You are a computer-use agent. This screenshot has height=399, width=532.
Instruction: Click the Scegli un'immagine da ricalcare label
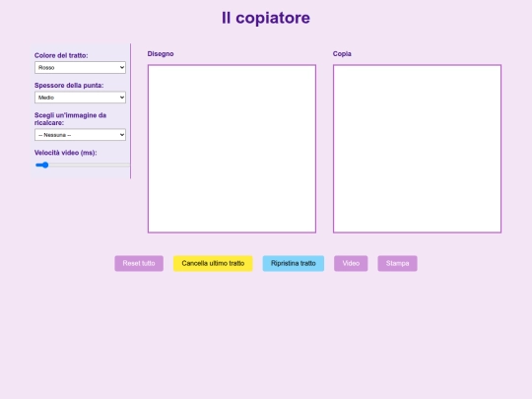[x=70, y=119]
